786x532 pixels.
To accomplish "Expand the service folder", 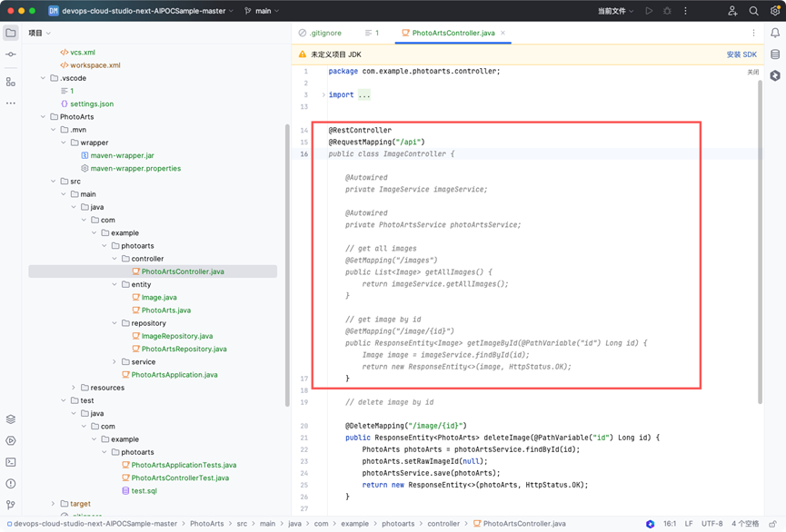I will tap(114, 361).
